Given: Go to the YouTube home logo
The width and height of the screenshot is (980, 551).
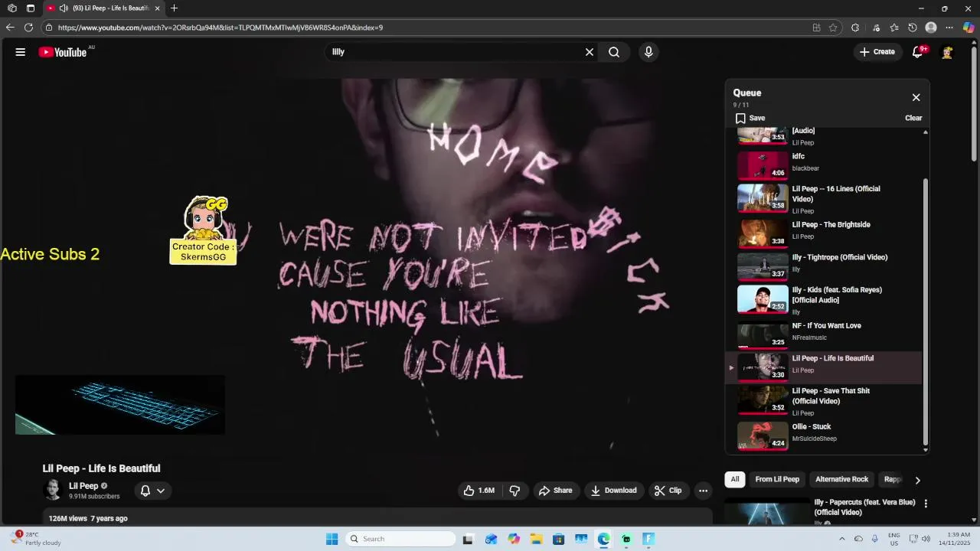Looking at the screenshot, I should pyautogui.click(x=63, y=52).
